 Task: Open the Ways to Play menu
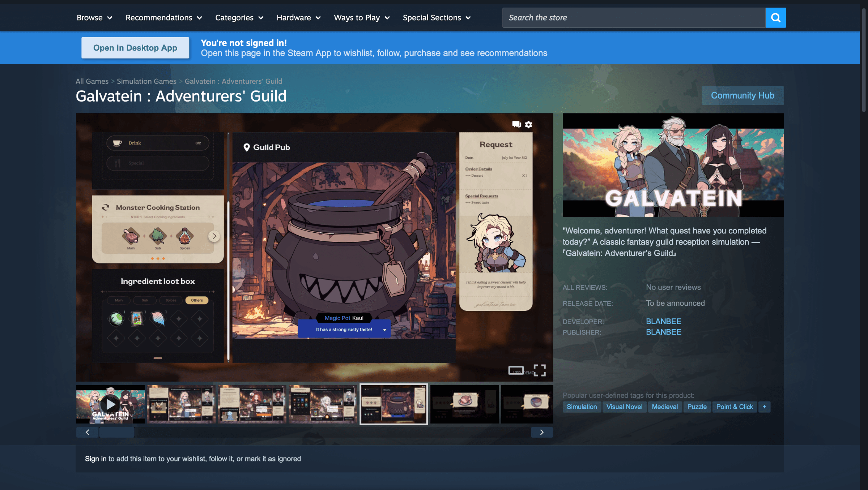pyautogui.click(x=362, y=18)
